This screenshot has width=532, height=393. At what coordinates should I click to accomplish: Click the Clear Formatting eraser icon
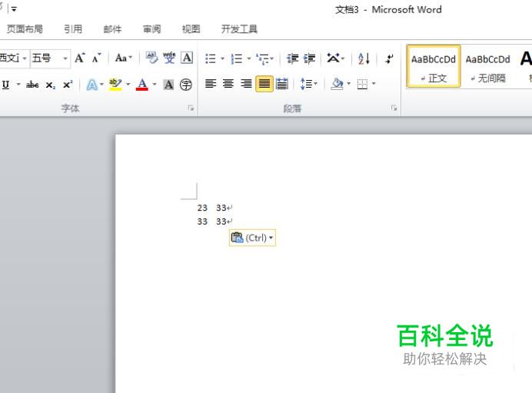click(151, 58)
